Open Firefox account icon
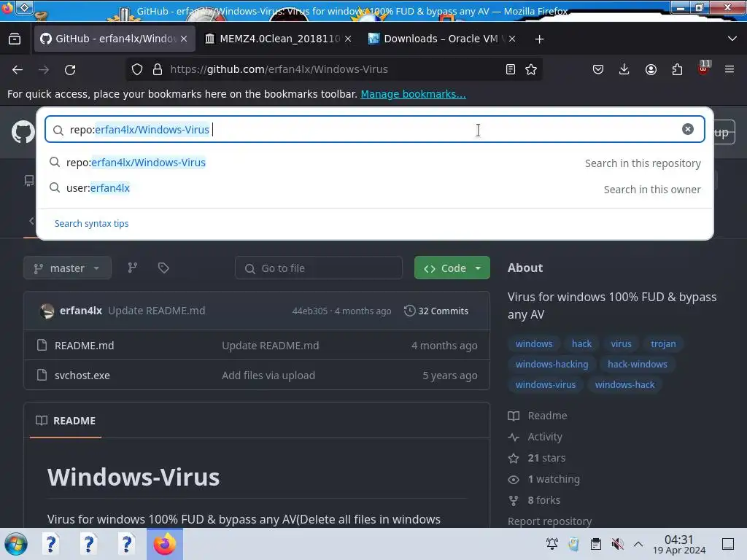Image resolution: width=747 pixels, height=560 pixels. [x=651, y=69]
